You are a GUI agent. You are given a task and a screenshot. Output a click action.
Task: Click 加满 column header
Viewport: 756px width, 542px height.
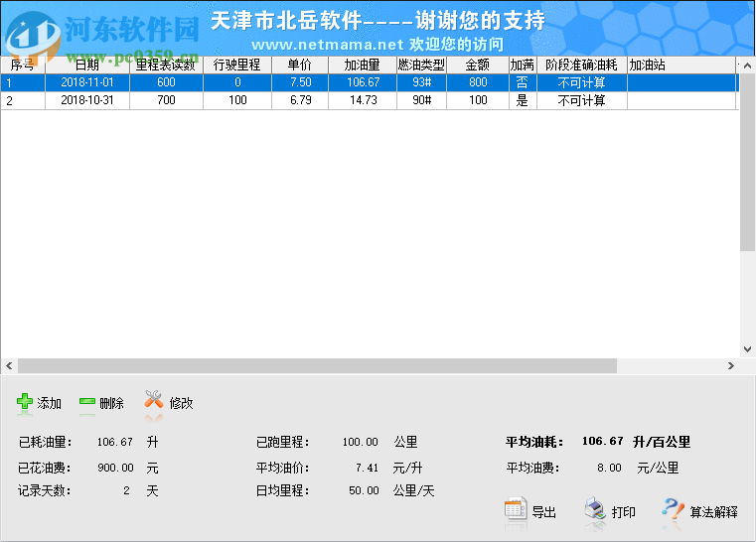523,66
